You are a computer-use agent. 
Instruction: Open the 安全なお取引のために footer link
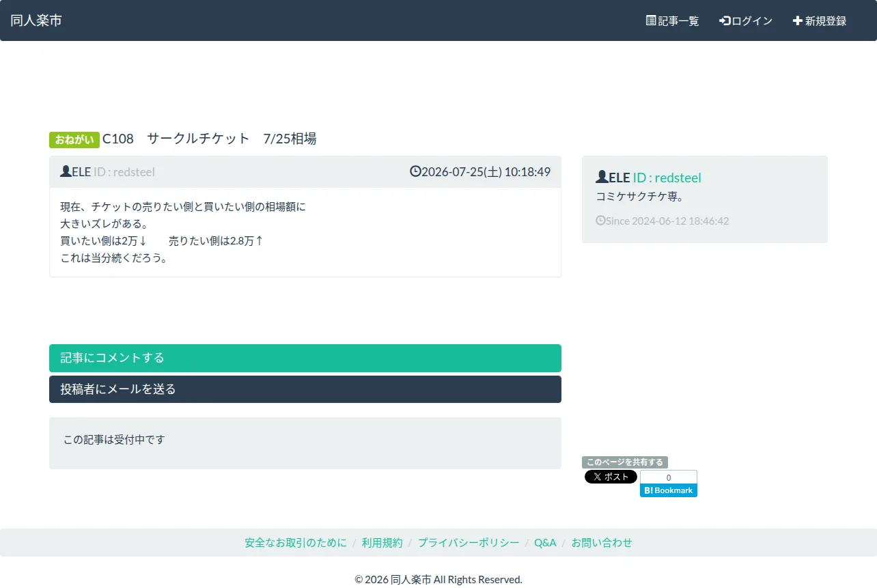[296, 543]
